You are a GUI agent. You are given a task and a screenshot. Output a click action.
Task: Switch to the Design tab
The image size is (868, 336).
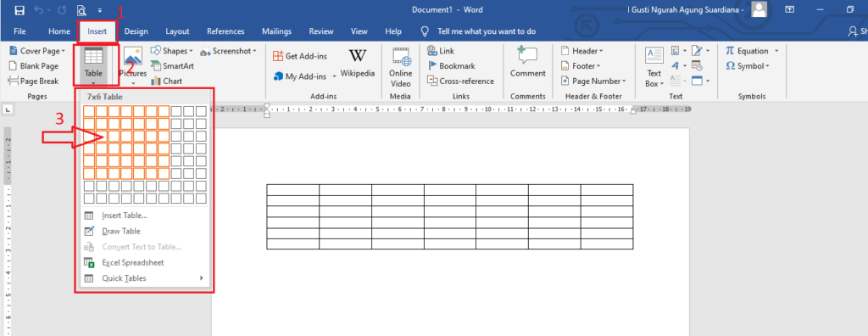[136, 31]
